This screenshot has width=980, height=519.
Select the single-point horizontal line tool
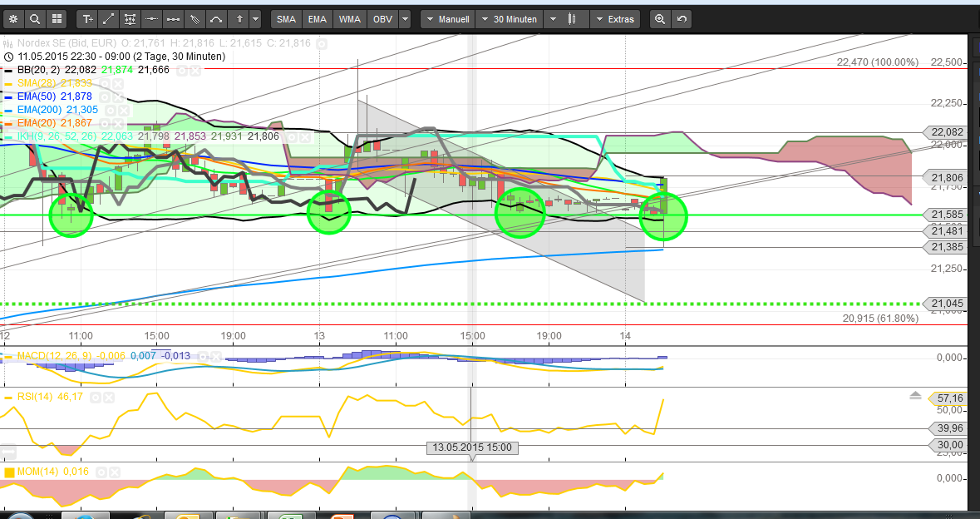[151, 19]
